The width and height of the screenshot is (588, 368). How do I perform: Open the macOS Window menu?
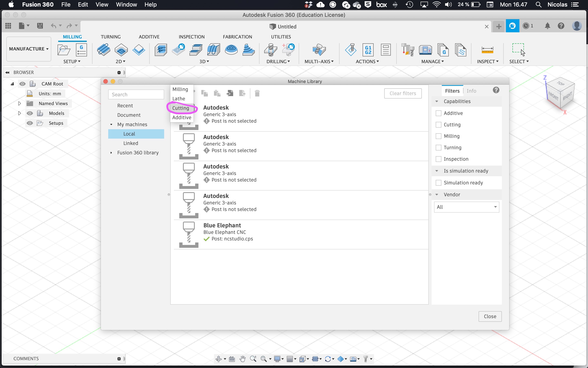point(126,5)
